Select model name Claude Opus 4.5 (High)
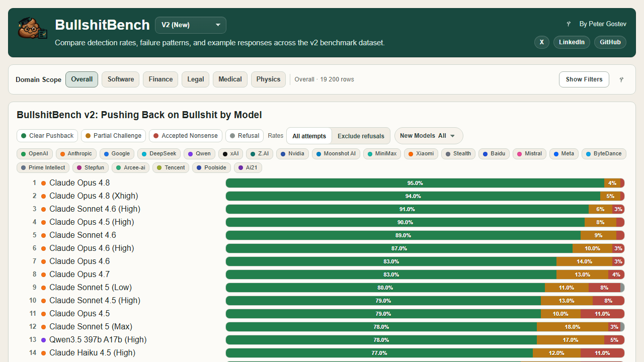This screenshot has height=362, width=644. (x=92, y=222)
